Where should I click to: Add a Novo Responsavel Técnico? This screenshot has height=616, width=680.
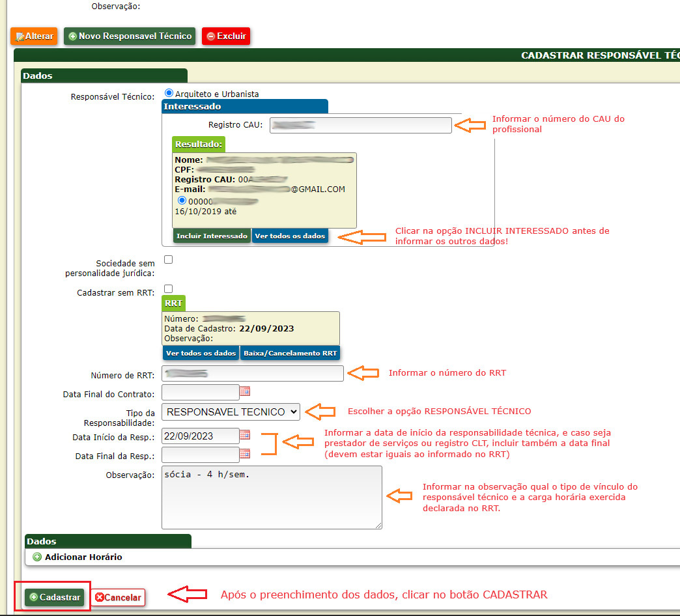(130, 36)
